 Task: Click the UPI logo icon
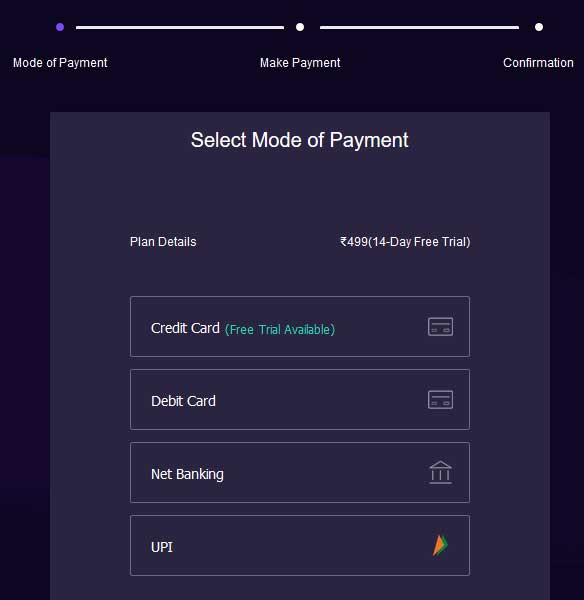tap(440, 545)
